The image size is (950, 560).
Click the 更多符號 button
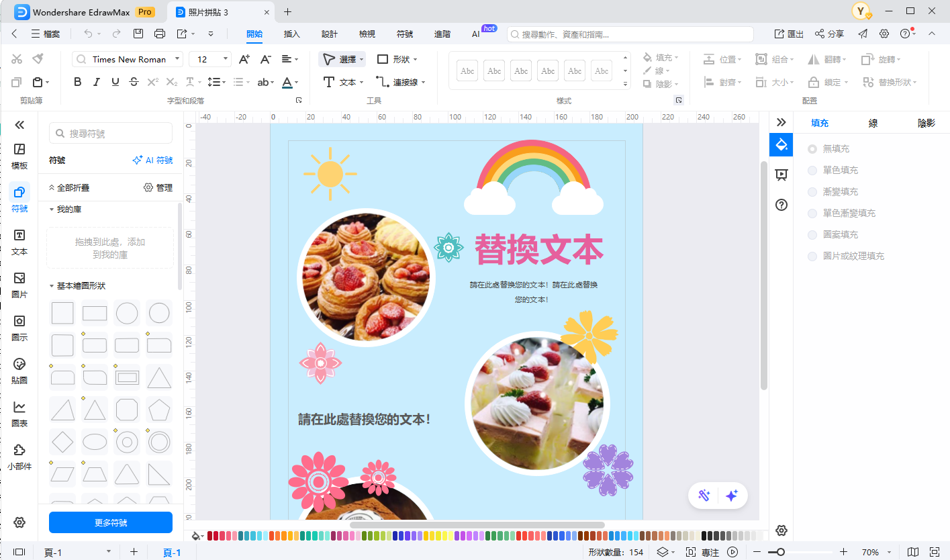pos(110,522)
